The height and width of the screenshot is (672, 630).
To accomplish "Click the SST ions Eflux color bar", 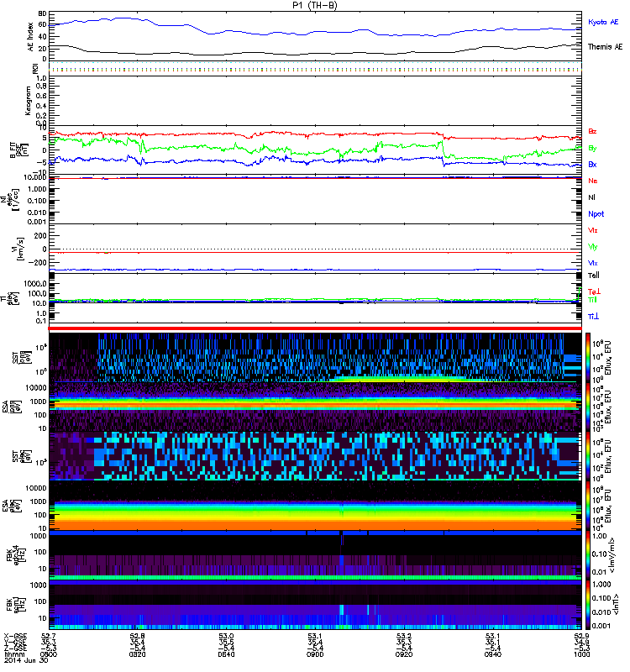I will point(588,358).
